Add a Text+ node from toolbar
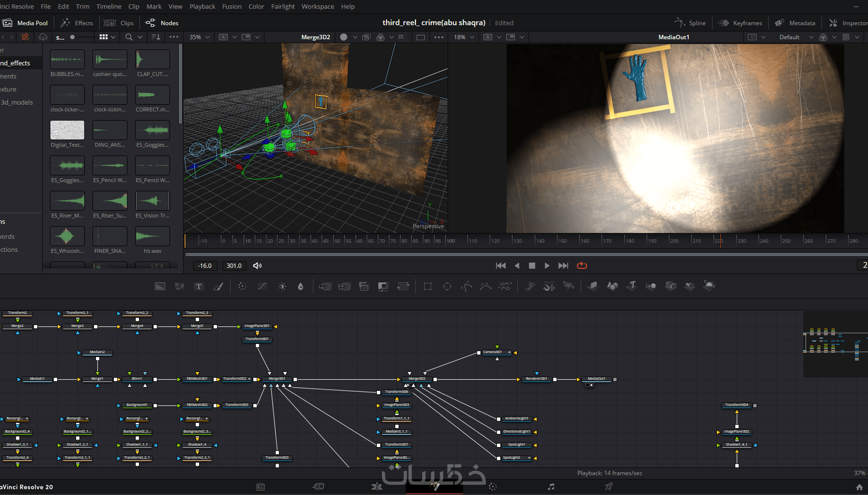This screenshot has width=868, height=495. [199, 286]
